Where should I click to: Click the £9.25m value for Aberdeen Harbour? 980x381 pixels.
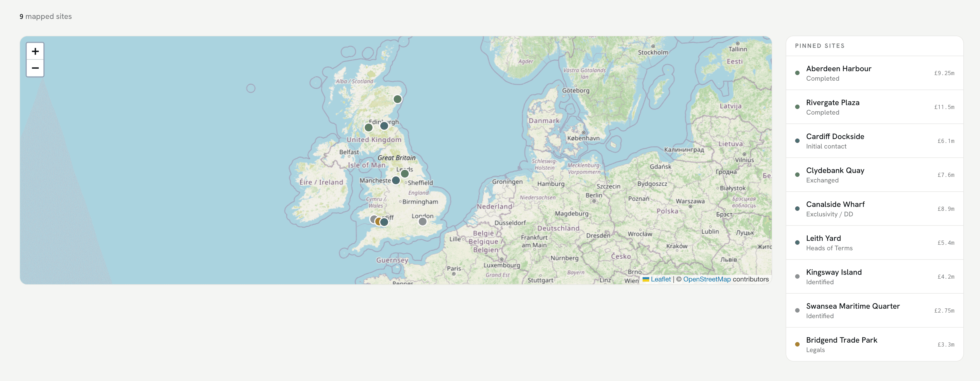pyautogui.click(x=944, y=73)
